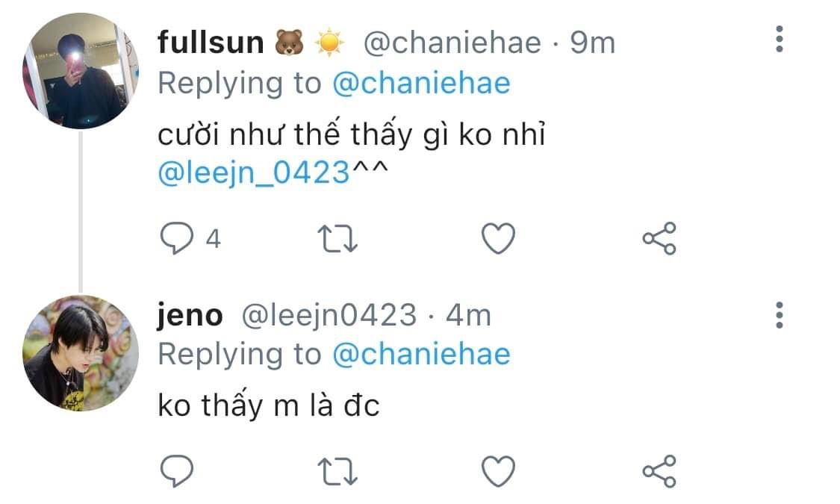Retweet fullsun's tweet
Viewport: 840px width, 504px height.
tap(339, 239)
